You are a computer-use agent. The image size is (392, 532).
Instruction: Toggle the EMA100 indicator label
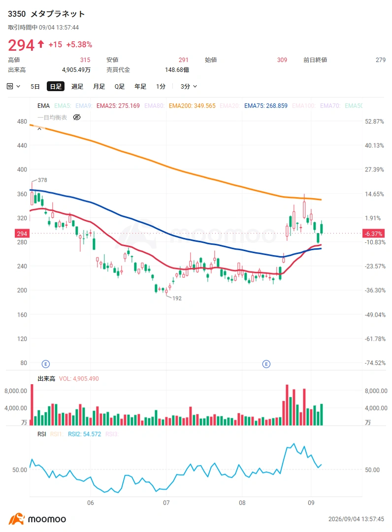[x=303, y=106]
